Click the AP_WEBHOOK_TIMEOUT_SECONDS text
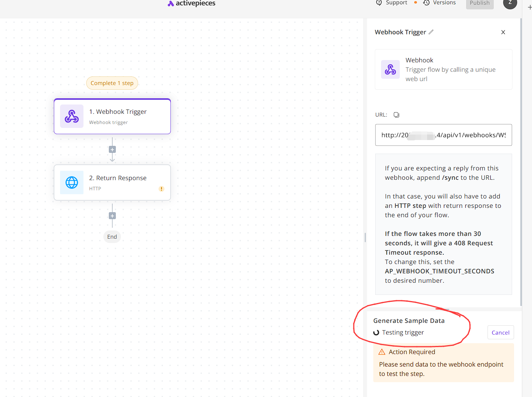This screenshot has width=532, height=397. click(x=440, y=271)
